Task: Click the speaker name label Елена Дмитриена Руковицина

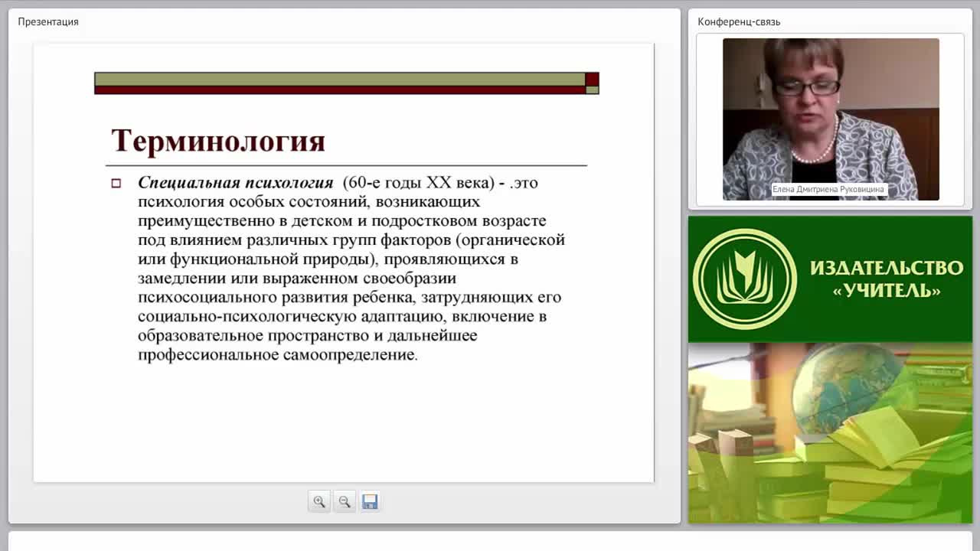Action: tap(828, 189)
